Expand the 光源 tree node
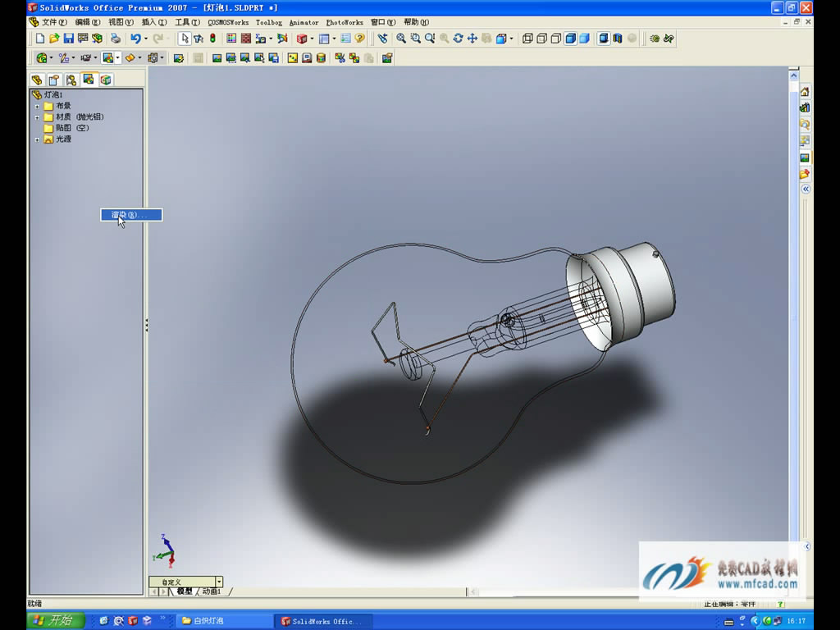Viewport: 840px width, 630px height. pos(37,139)
